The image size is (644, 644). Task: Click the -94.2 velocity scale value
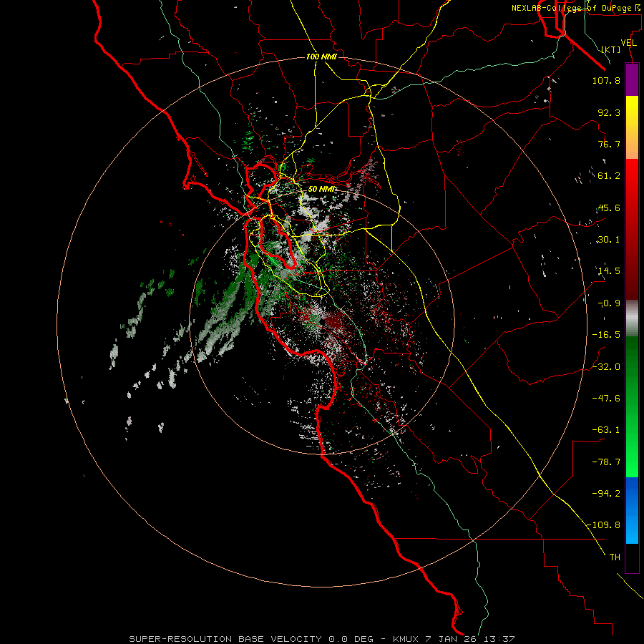click(606, 493)
